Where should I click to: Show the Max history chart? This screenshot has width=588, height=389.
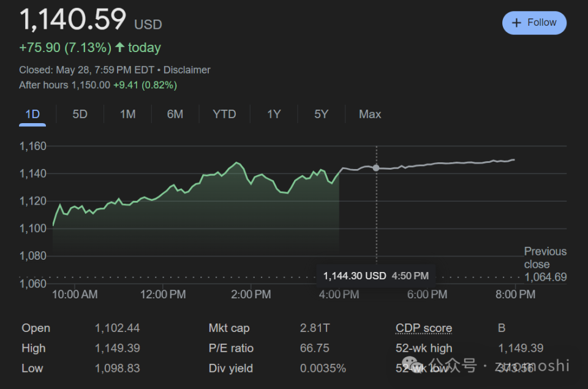(x=370, y=114)
